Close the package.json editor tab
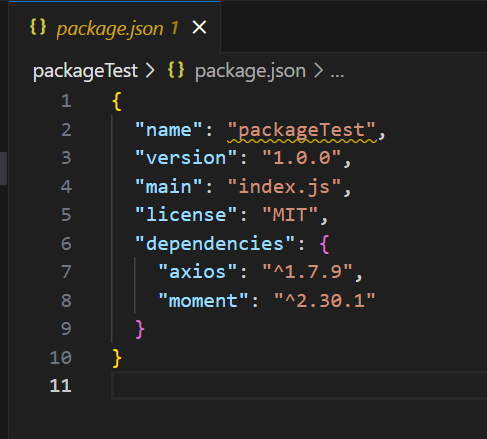The height and width of the screenshot is (439, 487). tap(199, 27)
